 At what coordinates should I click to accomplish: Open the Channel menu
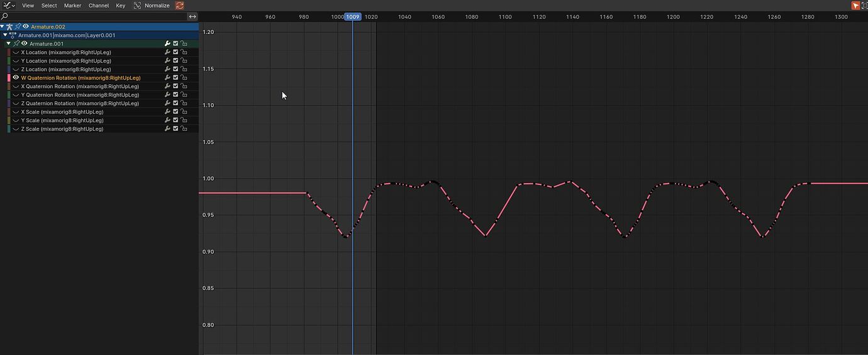99,5
